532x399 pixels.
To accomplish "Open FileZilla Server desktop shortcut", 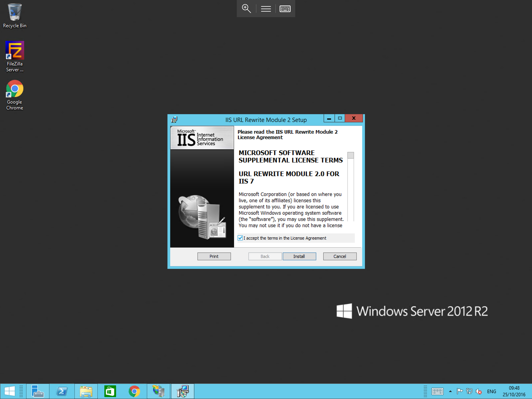I will [x=15, y=56].
